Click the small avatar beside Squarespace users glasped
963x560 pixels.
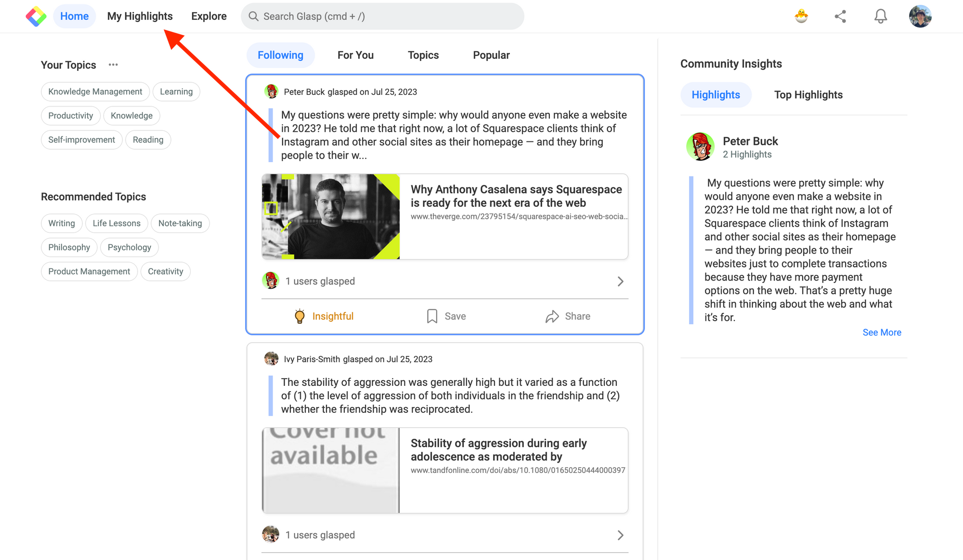coord(271,280)
